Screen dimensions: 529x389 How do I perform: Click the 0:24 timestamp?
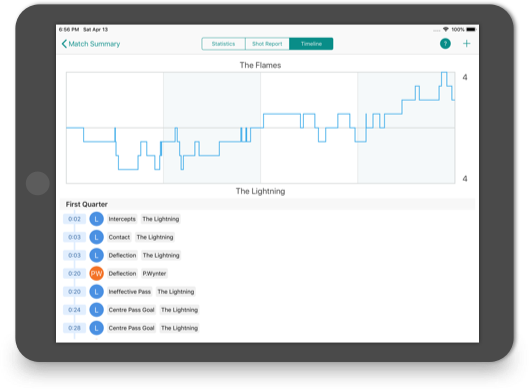tap(75, 310)
